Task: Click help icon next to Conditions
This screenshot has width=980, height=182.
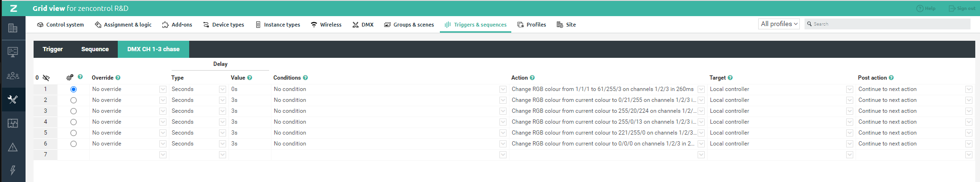Action: tap(306, 78)
